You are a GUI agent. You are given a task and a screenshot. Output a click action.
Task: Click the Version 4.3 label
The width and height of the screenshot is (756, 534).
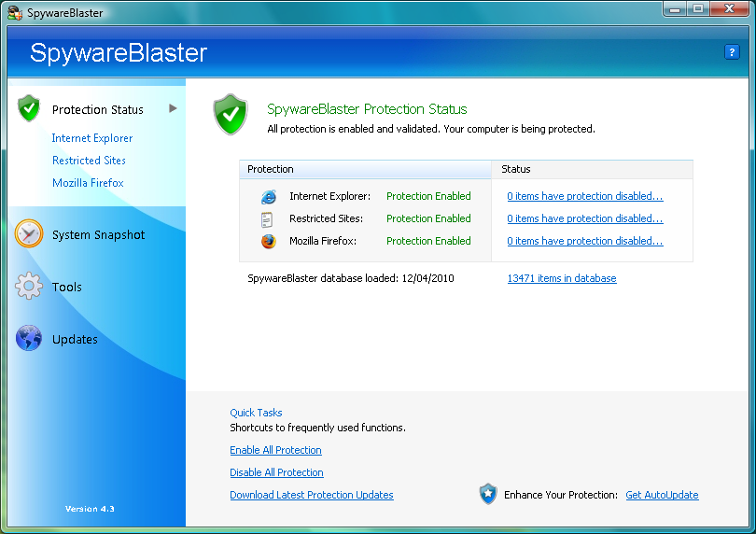[x=90, y=509]
